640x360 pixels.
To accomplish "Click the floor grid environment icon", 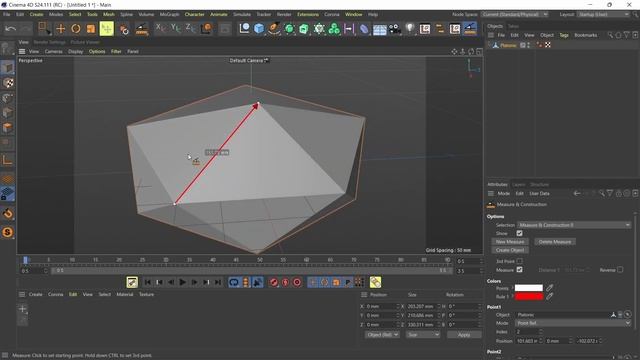I will pos(379,29).
